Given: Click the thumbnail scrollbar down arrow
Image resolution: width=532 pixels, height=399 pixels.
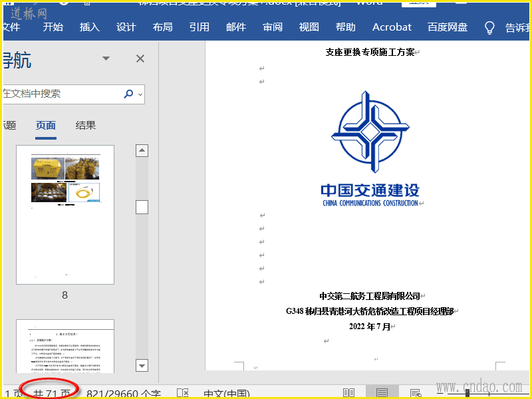Looking at the screenshot, I should point(142,365).
